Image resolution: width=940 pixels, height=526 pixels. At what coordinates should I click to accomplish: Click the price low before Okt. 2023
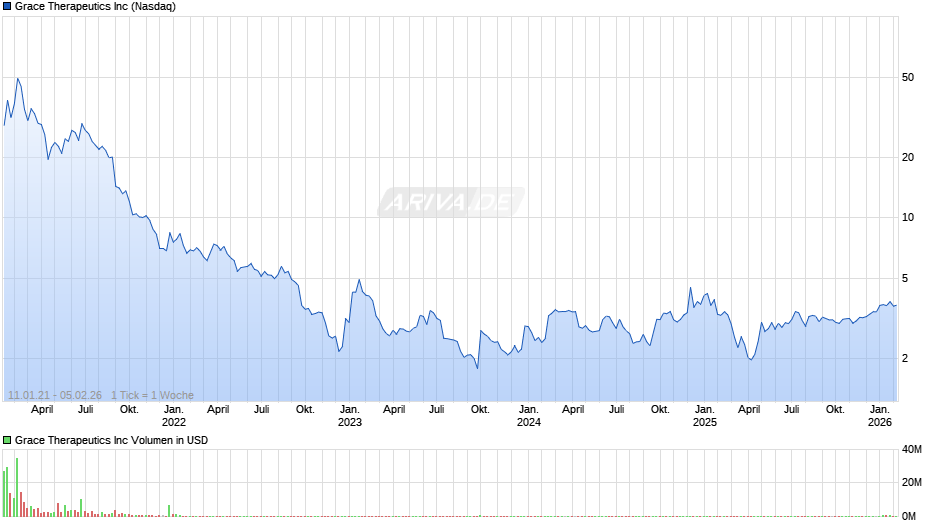tap(477, 368)
